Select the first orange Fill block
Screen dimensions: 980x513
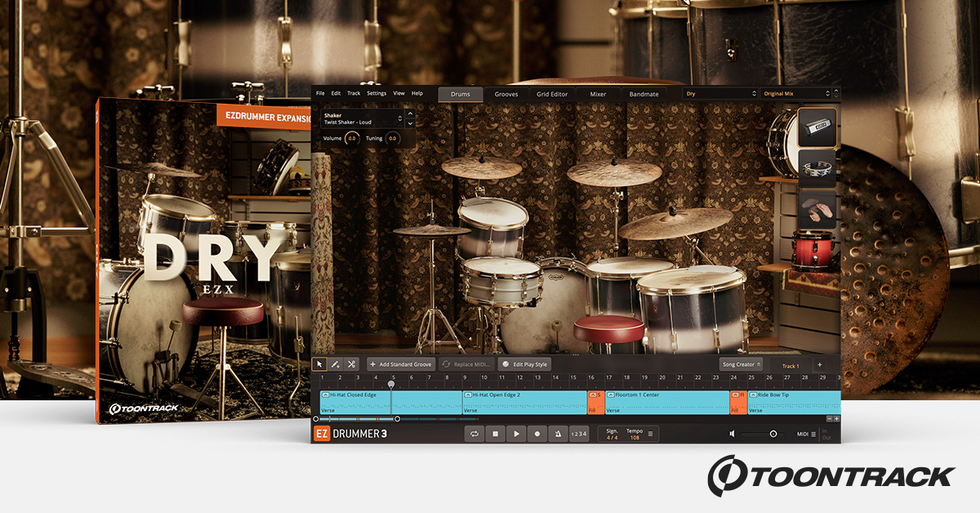(596, 402)
